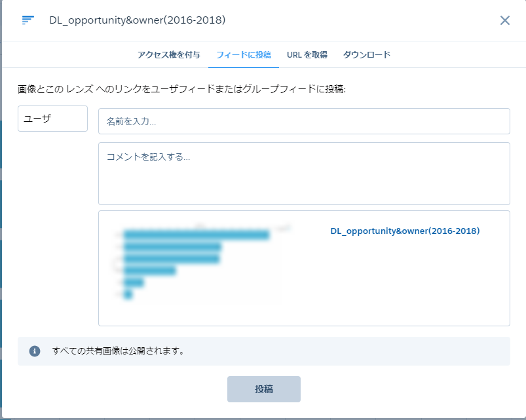Open the DL_opportunity&owner(2016-2018) link in the preview

[405, 231]
